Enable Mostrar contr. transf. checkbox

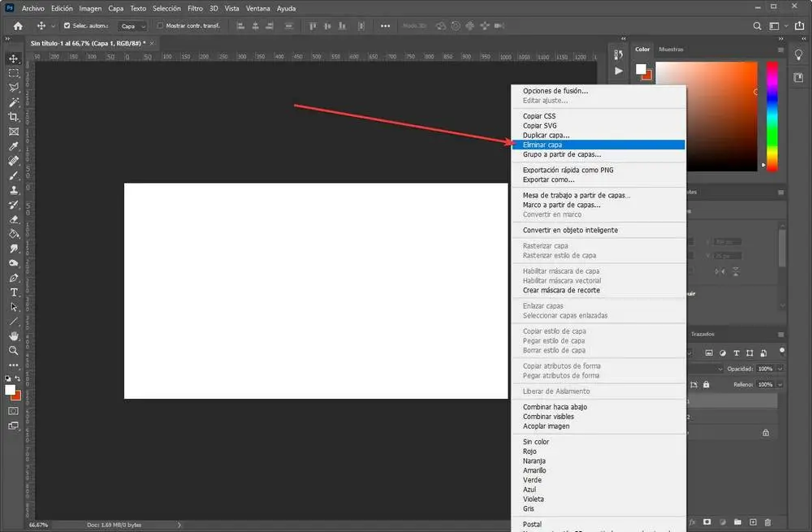coord(159,26)
